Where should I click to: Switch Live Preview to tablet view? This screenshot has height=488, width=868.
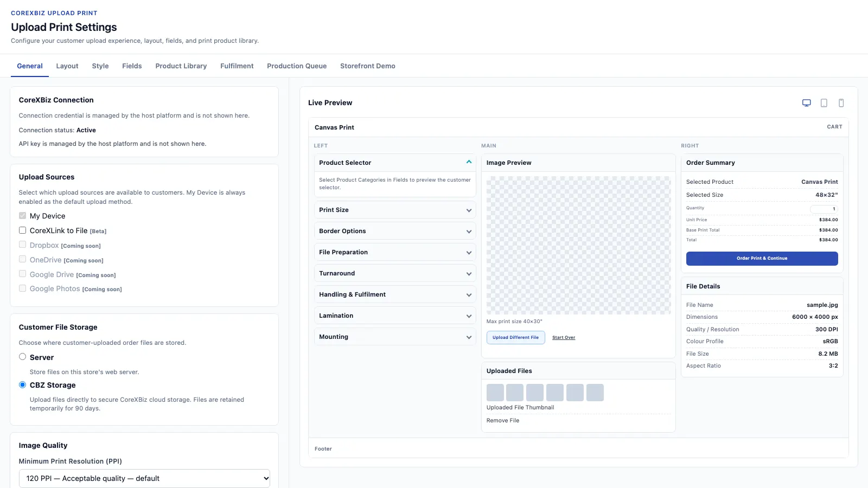[824, 103]
